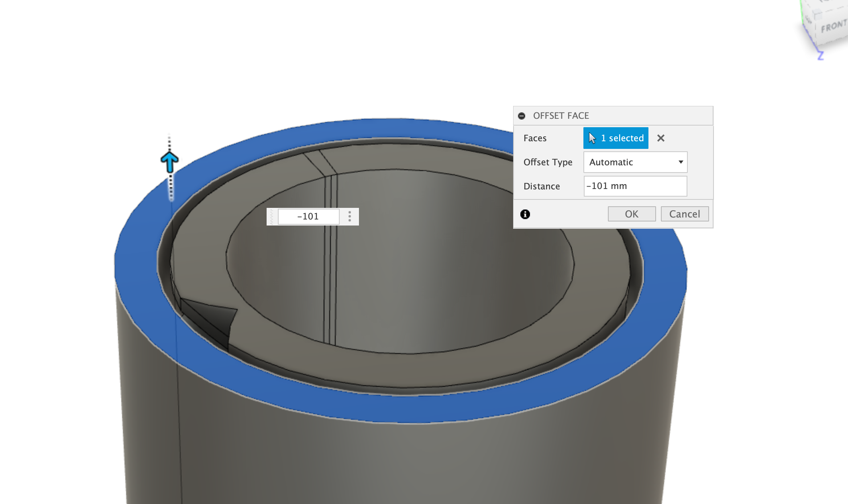Click FRONT face of the ViewCube
This screenshot has width=848, height=504.
click(x=833, y=27)
